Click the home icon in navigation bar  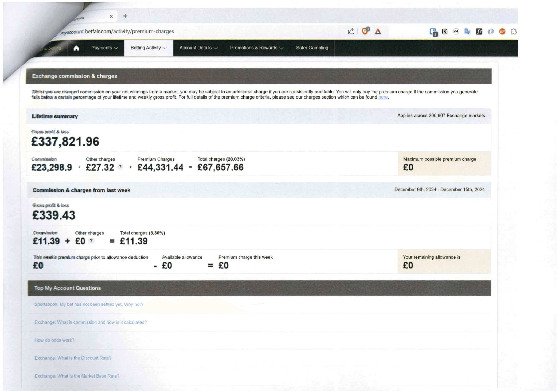(x=76, y=48)
